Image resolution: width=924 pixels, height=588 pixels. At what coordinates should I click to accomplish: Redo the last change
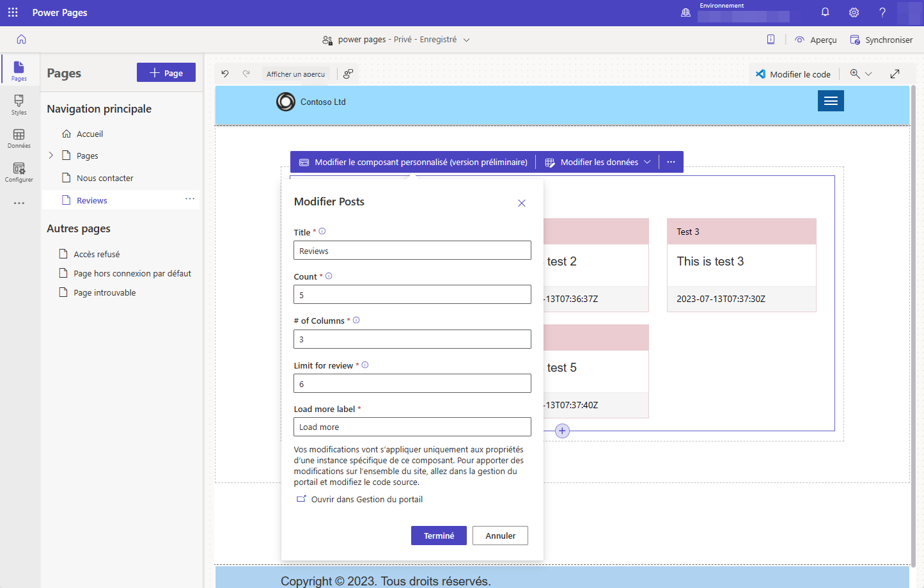(x=246, y=74)
